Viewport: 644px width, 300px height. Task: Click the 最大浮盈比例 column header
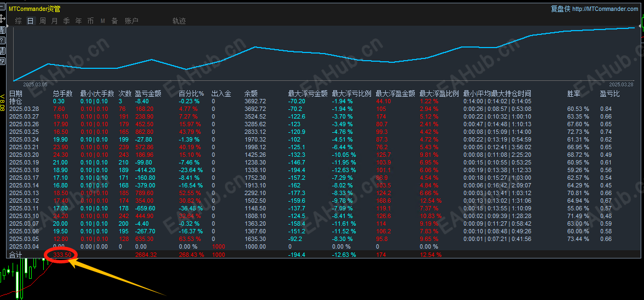point(439,94)
